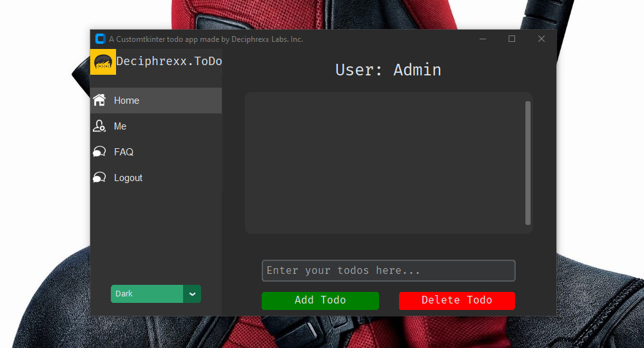Click the Me user profile icon
The image size is (644, 348).
pos(99,126)
